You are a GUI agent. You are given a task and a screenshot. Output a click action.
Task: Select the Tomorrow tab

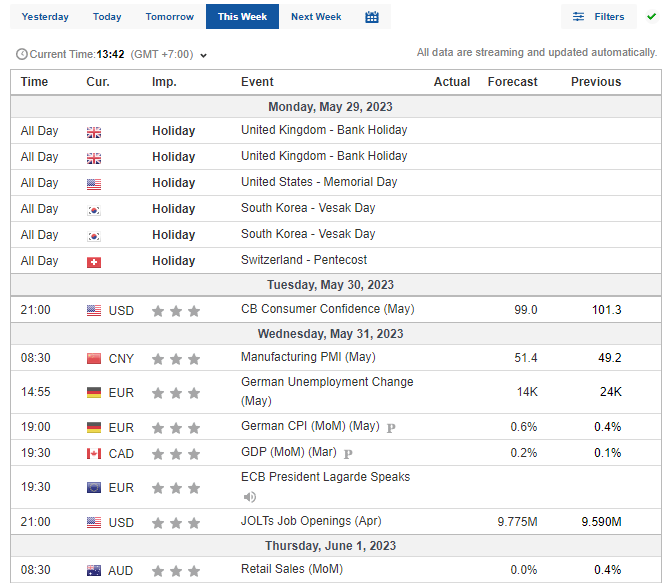pyautogui.click(x=169, y=17)
